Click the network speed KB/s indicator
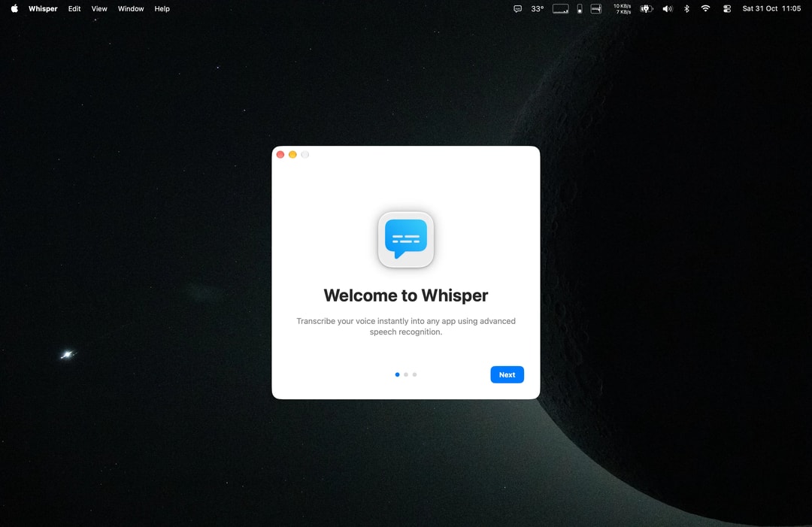812x527 pixels. pos(623,9)
